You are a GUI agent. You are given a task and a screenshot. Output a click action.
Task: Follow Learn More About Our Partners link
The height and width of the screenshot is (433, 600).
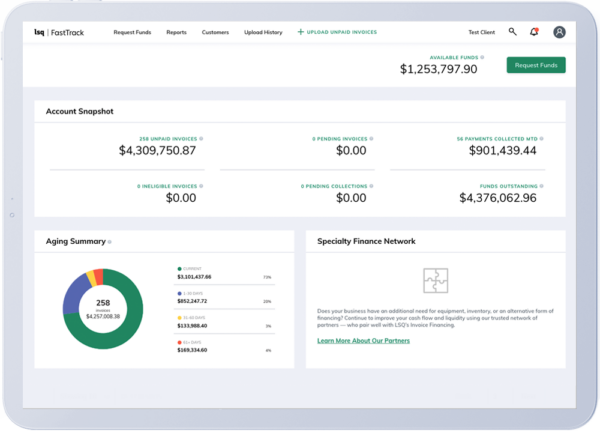pyautogui.click(x=363, y=341)
